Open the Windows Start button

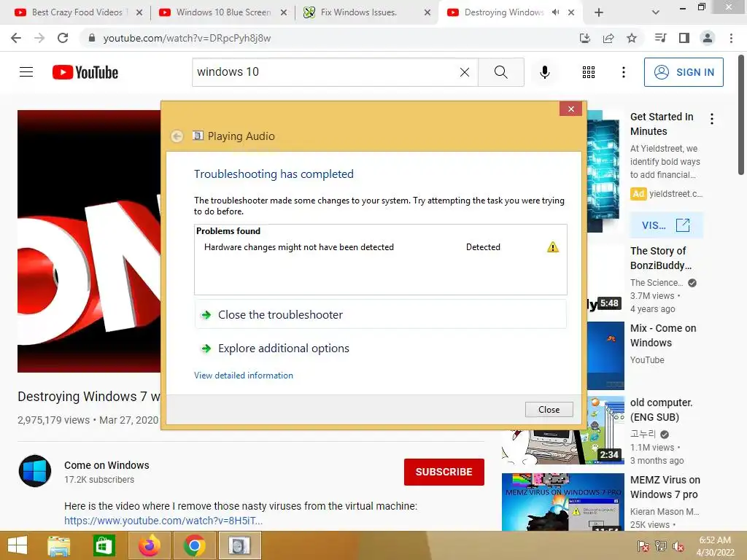coord(18,545)
